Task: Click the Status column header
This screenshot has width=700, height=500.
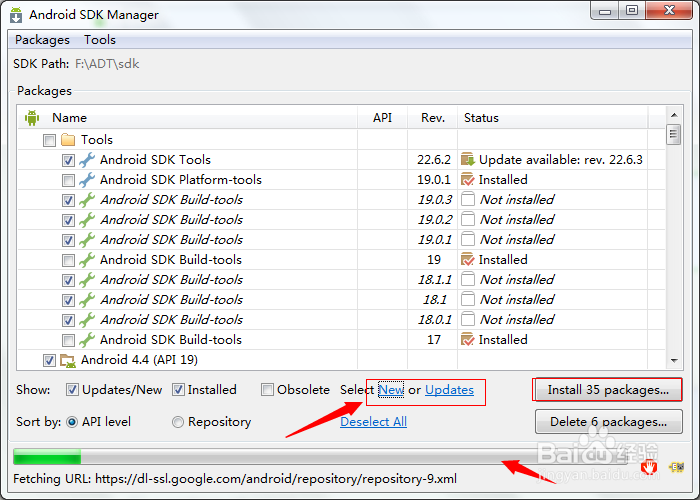Action: click(553, 118)
